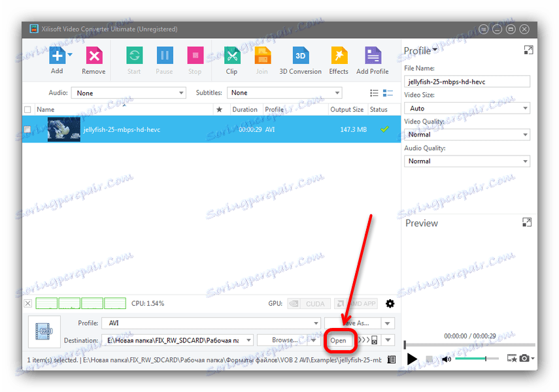Open the Profile panel header menu
Viewport: 559px width, 392px height.
(420, 50)
